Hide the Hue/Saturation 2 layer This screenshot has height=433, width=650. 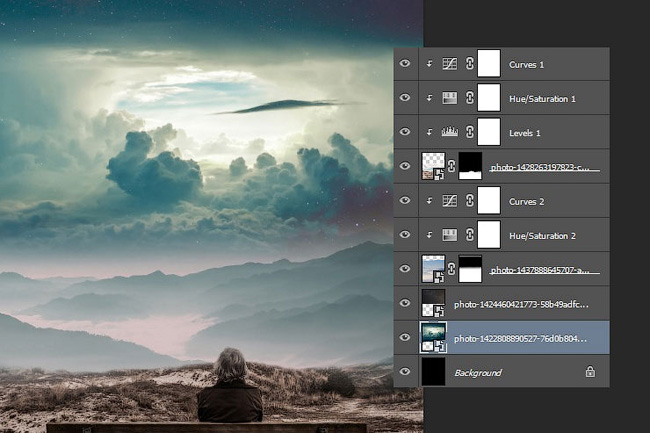pyautogui.click(x=405, y=235)
